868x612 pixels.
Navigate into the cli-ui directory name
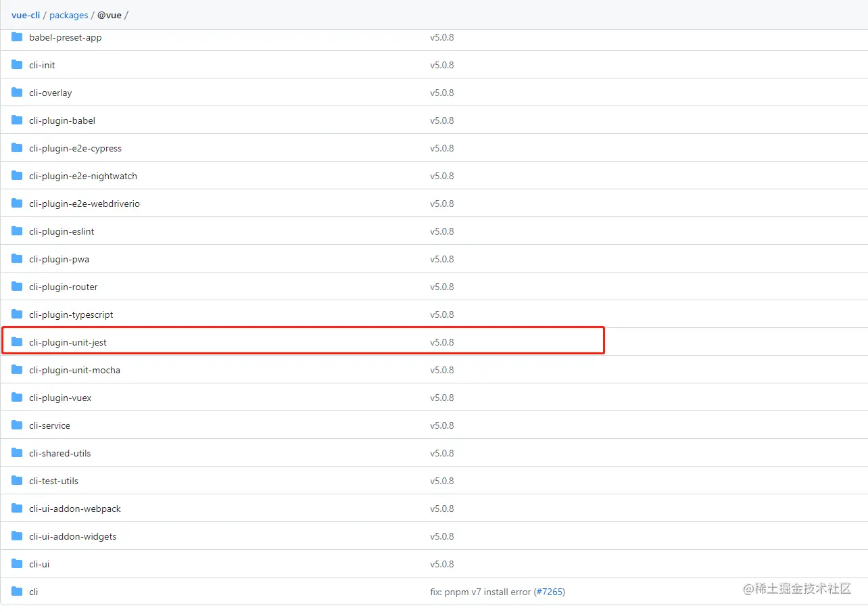pyautogui.click(x=39, y=565)
